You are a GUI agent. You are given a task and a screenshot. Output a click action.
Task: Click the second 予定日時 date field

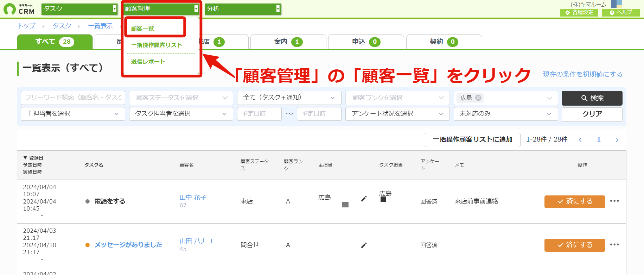(319, 114)
